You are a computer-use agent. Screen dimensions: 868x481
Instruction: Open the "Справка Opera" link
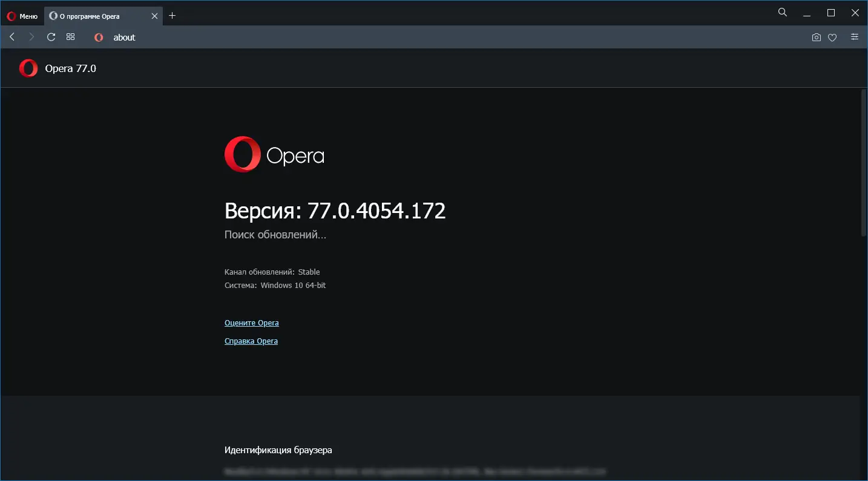[x=251, y=341]
